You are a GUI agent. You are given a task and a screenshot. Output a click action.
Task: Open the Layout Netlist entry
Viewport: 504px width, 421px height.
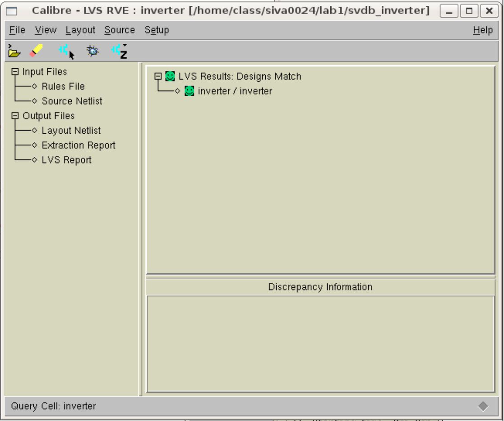(x=71, y=131)
